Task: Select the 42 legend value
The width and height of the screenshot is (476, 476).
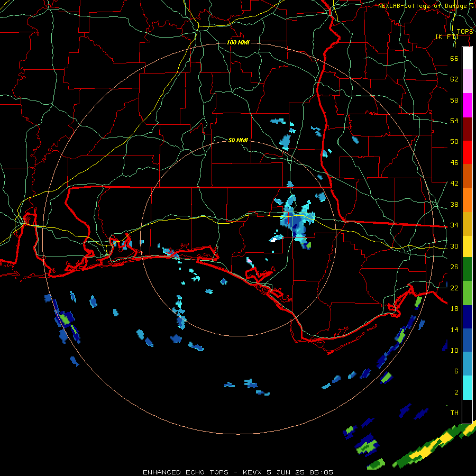Action: click(454, 184)
